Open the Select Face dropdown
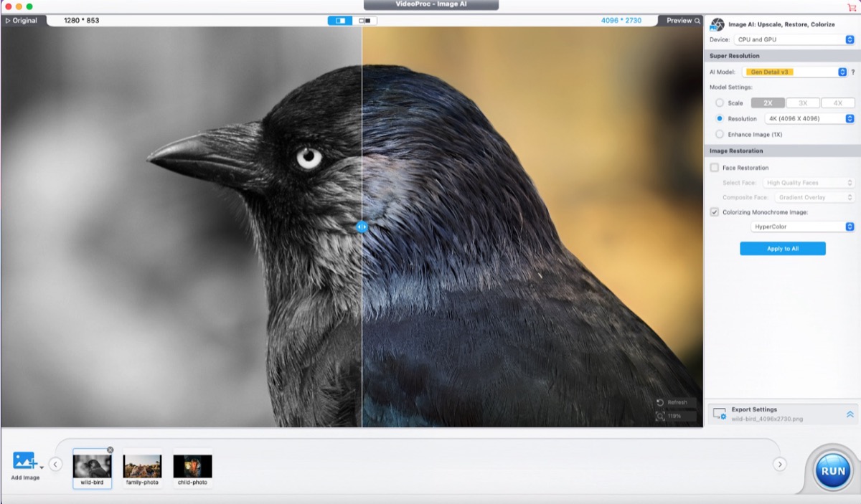 click(x=807, y=183)
